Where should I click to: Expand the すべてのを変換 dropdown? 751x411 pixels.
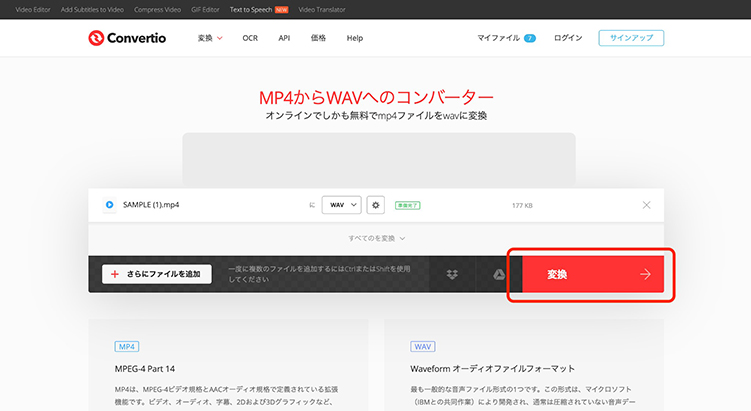point(376,238)
